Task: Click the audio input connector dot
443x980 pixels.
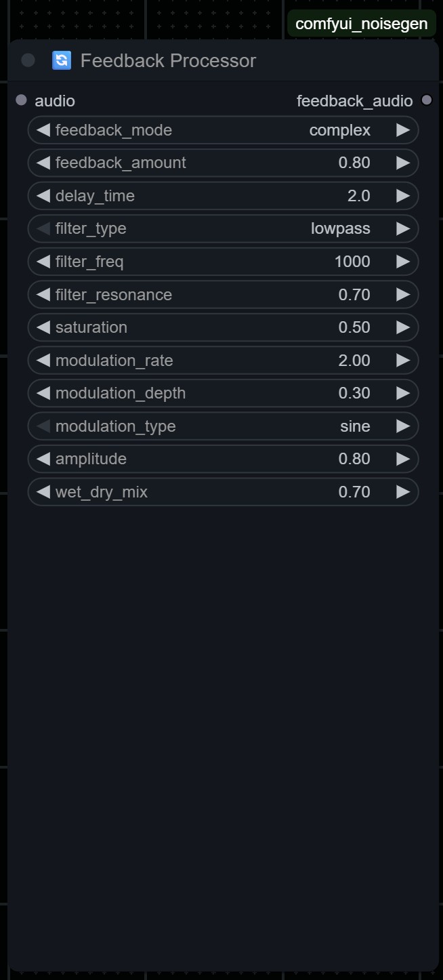Action: tap(21, 100)
